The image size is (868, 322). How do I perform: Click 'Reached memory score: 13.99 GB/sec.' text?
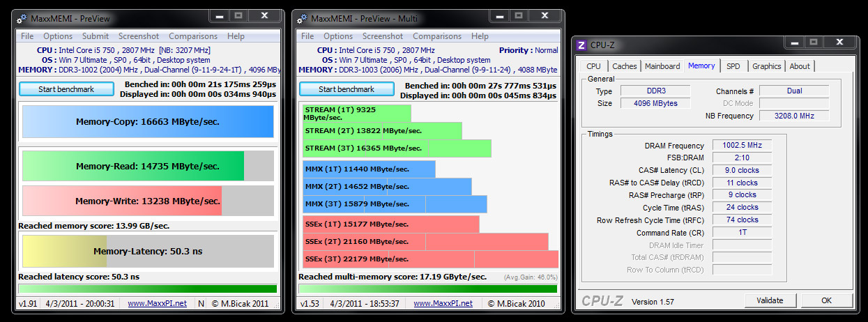(x=93, y=226)
